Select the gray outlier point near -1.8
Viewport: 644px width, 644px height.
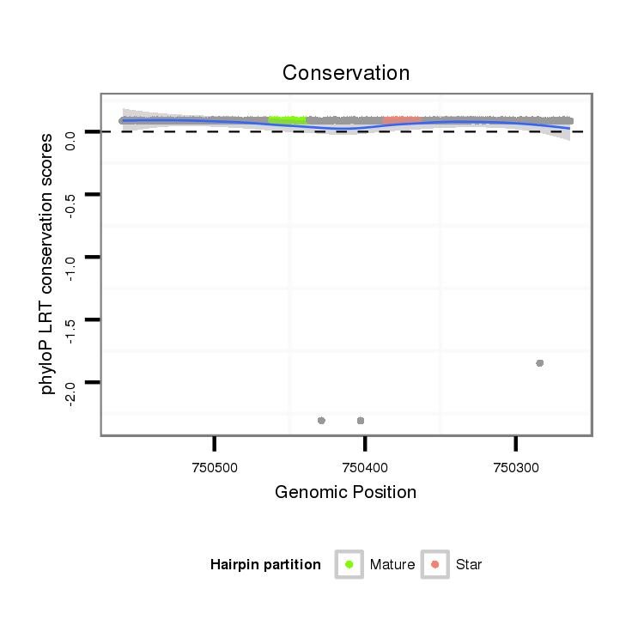pyautogui.click(x=539, y=363)
